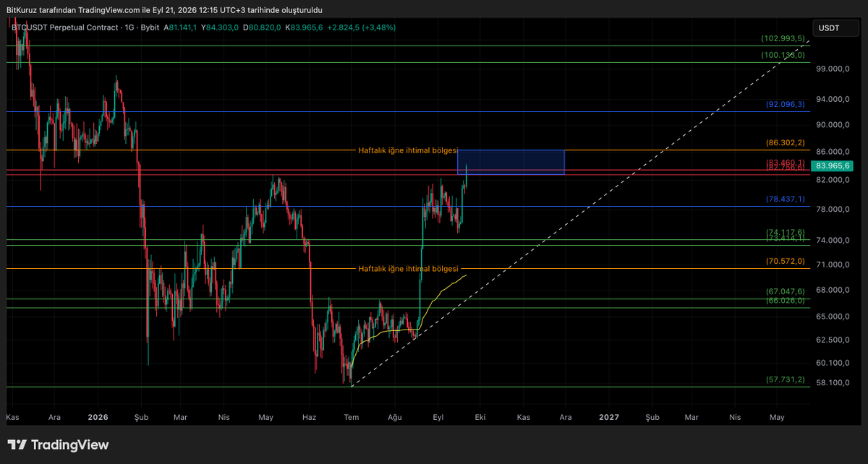Click 62.500,0 on the price axis
Screen dimensions: 868x464
[831, 339]
